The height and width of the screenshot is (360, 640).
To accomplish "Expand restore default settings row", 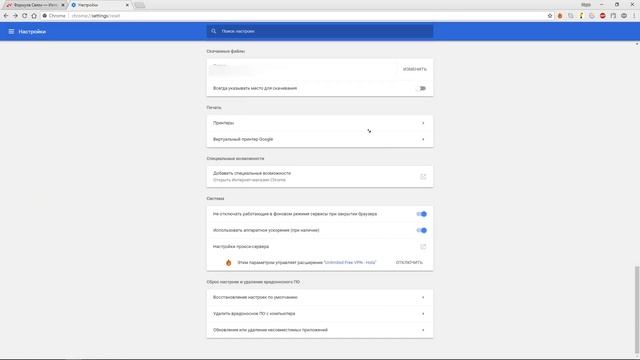I will (x=320, y=297).
